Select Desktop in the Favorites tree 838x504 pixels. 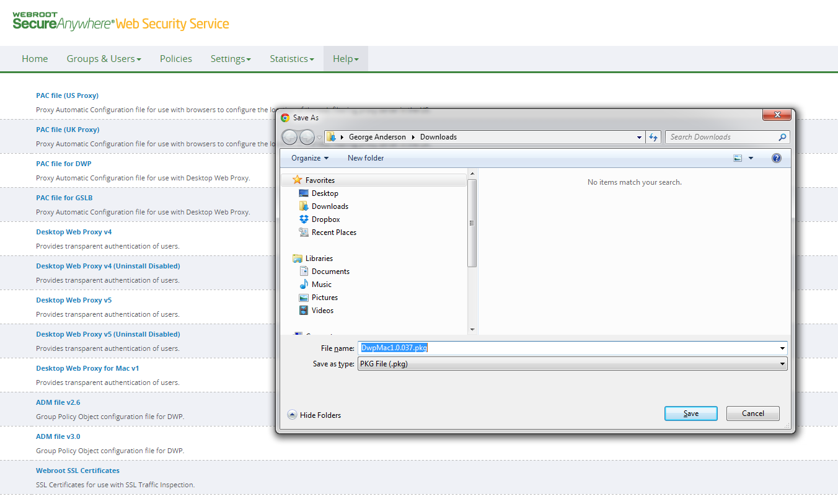325,193
